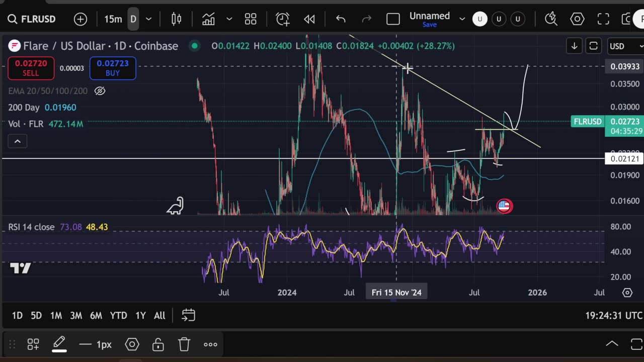Open the USD currency dropdown
The image size is (644, 362).
coord(625,46)
